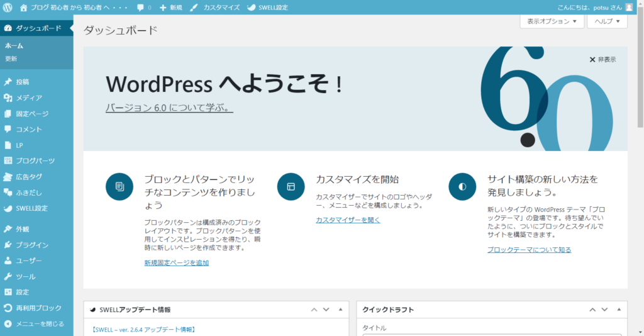Open the プラグイン plugins menu
644x336 pixels.
pyautogui.click(x=32, y=245)
